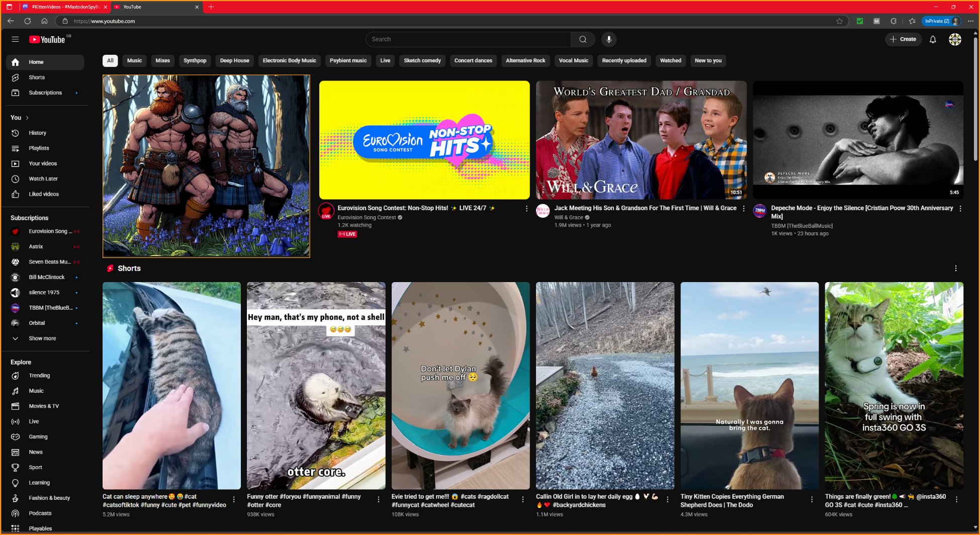Open options for Evie tried to get me short
980x535 pixels.
point(523,499)
